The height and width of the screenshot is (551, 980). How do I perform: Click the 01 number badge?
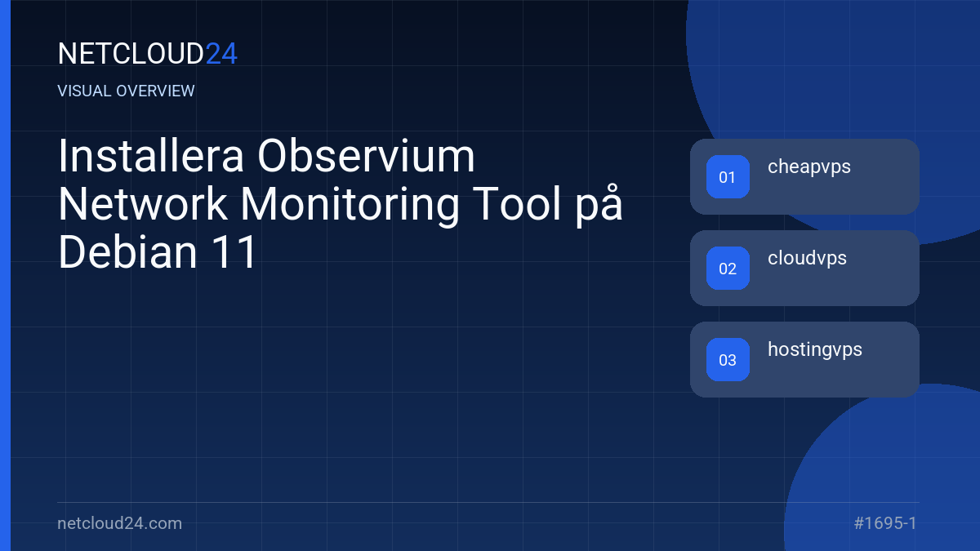[x=728, y=176]
